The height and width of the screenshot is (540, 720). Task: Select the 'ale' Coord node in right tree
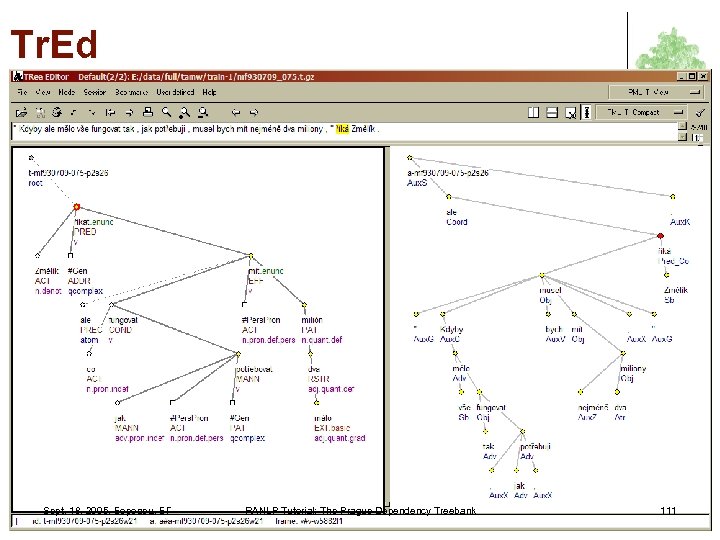(449, 197)
